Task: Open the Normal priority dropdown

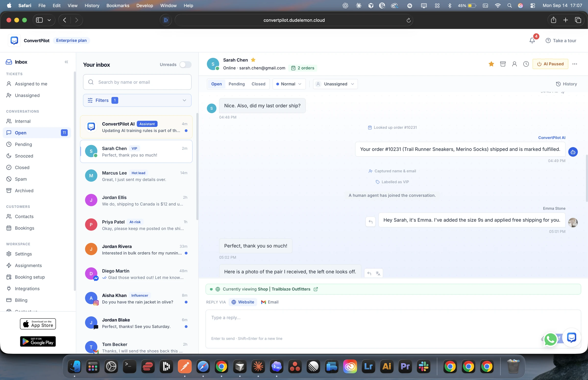Action: 289,84
